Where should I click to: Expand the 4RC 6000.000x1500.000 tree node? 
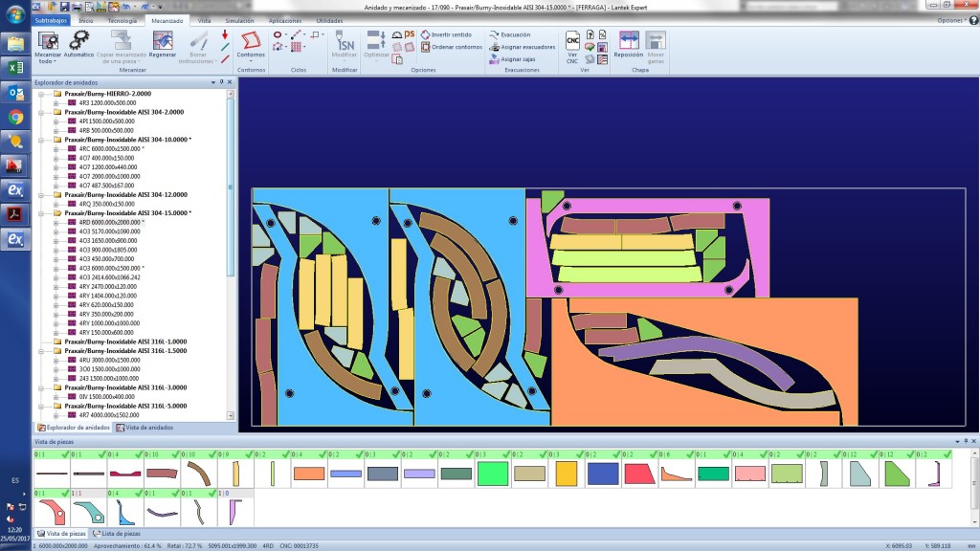click(x=56, y=148)
